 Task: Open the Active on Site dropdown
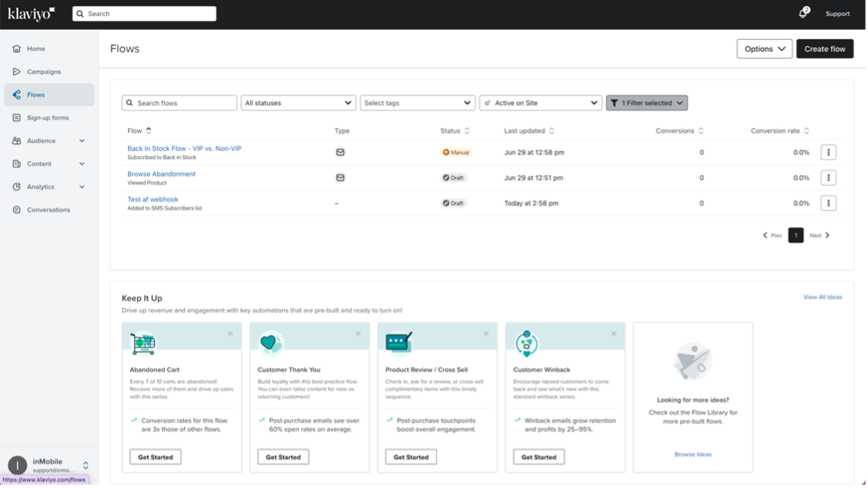pyautogui.click(x=540, y=103)
